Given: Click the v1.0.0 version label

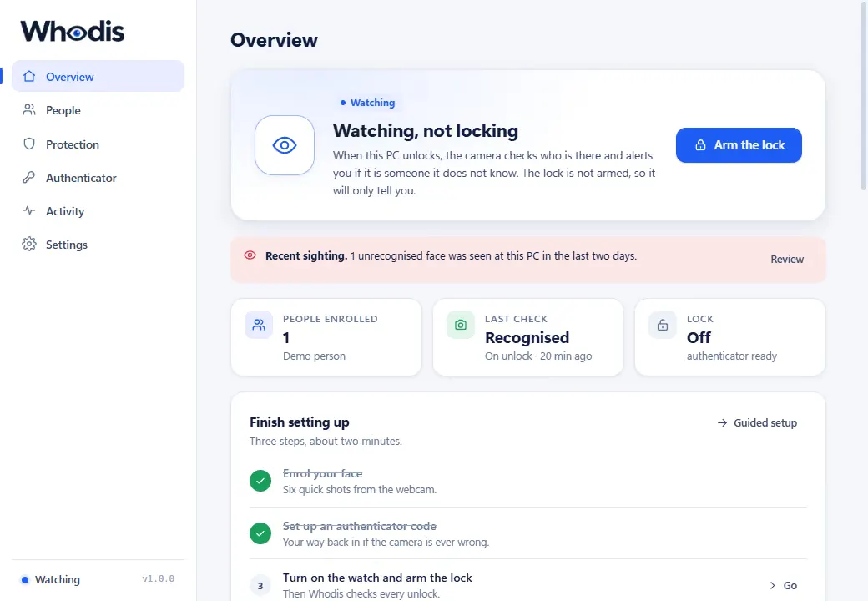Looking at the screenshot, I should point(159,578).
